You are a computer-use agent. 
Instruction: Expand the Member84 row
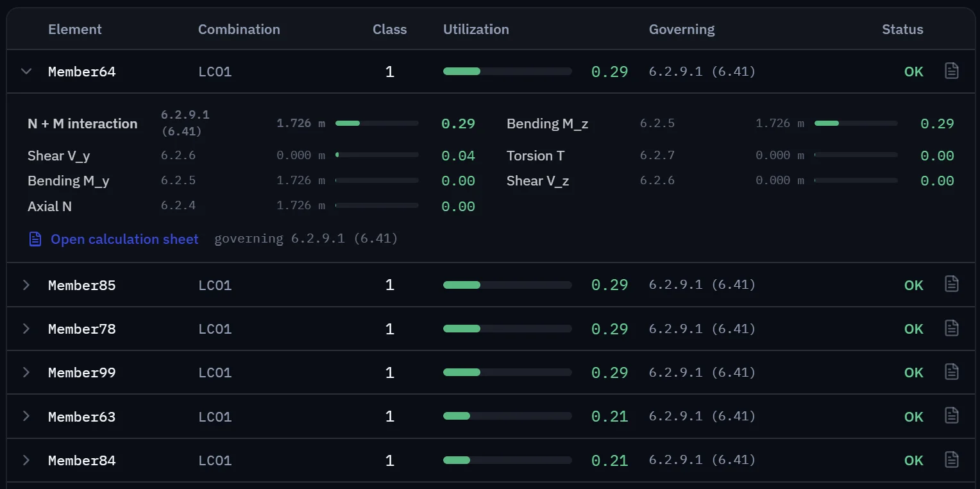pyautogui.click(x=26, y=460)
